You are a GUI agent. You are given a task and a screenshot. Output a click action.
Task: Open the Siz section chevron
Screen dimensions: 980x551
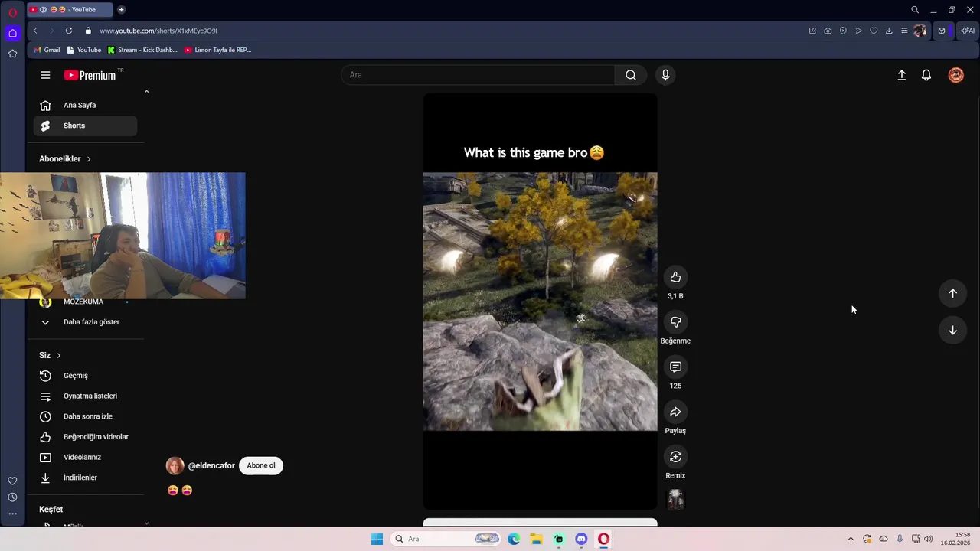coord(58,355)
